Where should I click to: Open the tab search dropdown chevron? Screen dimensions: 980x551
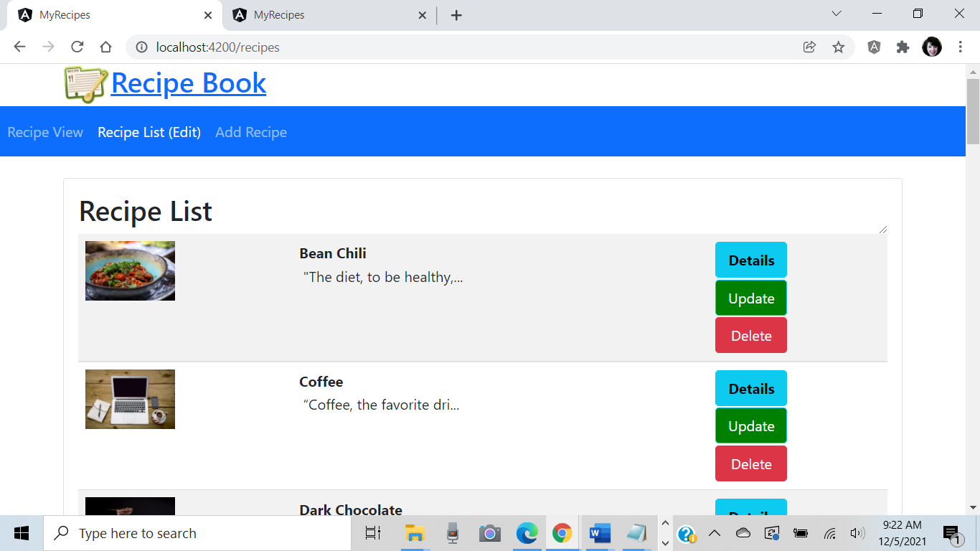pyautogui.click(x=837, y=14)
